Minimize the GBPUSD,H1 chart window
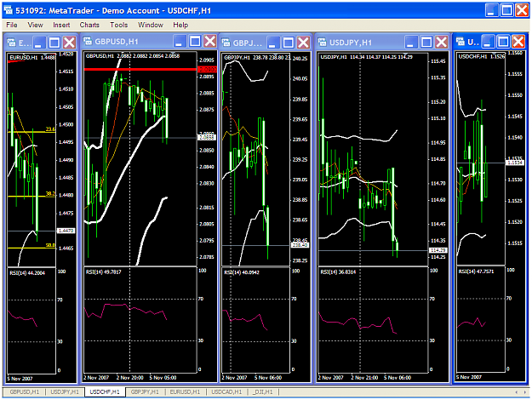 point(180,42)
